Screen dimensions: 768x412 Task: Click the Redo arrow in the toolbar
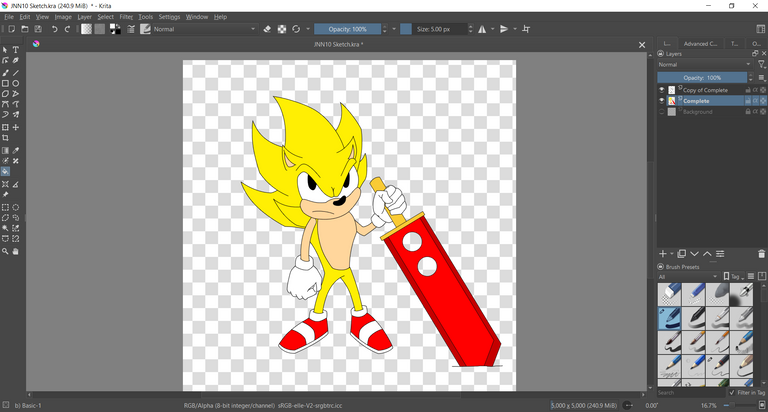[68, 29]
